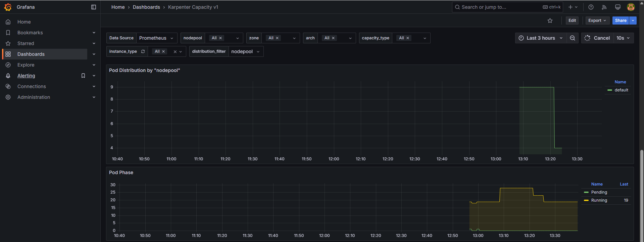Open Bookmarks in the sidebar
The image size is (644, 242).
pyautogui.click(x=30, y=33)
